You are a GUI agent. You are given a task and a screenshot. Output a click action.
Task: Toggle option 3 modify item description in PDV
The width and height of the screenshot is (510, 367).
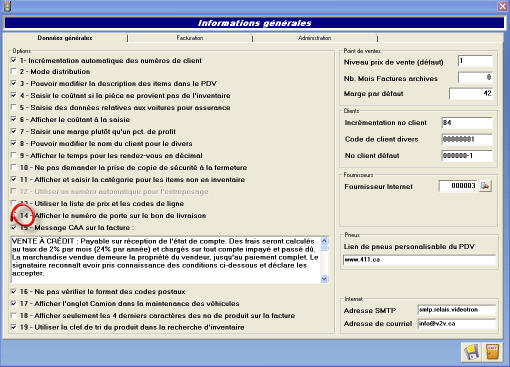[x=14, y=83]
